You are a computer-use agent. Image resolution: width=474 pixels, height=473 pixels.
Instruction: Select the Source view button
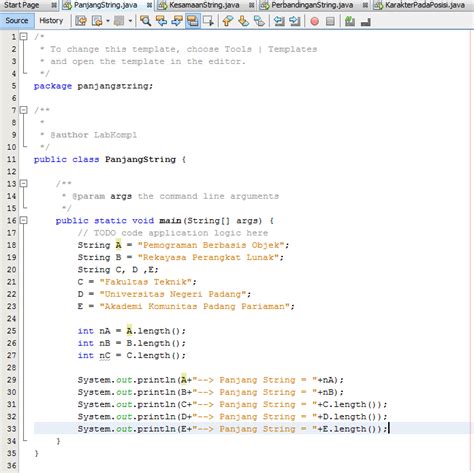[17, 21]
